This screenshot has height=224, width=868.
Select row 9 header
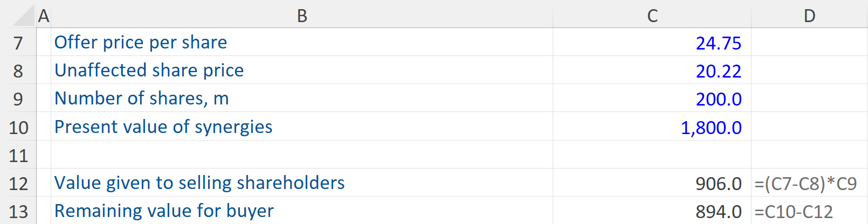click(x=18, y=99)
